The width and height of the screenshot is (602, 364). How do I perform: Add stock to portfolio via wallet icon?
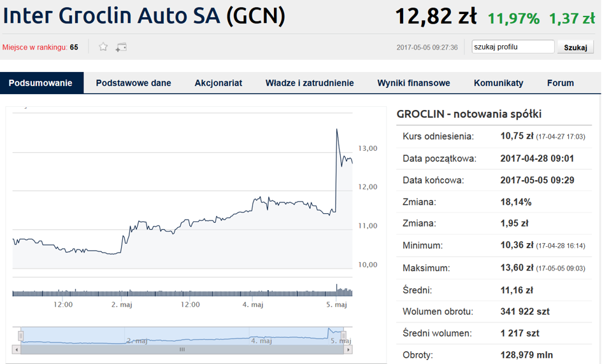[x=121, y=47]
